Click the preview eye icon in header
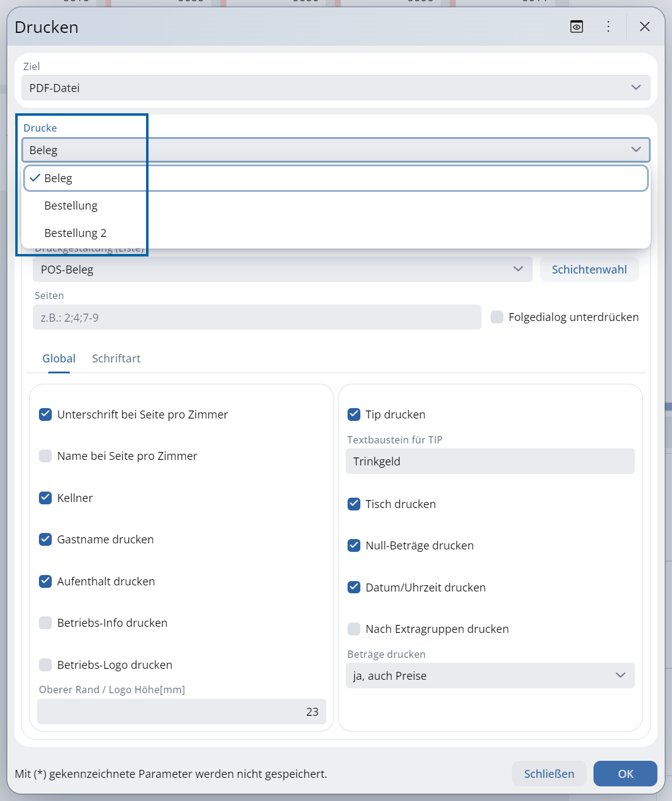672x801 pixels. point(576,26)
